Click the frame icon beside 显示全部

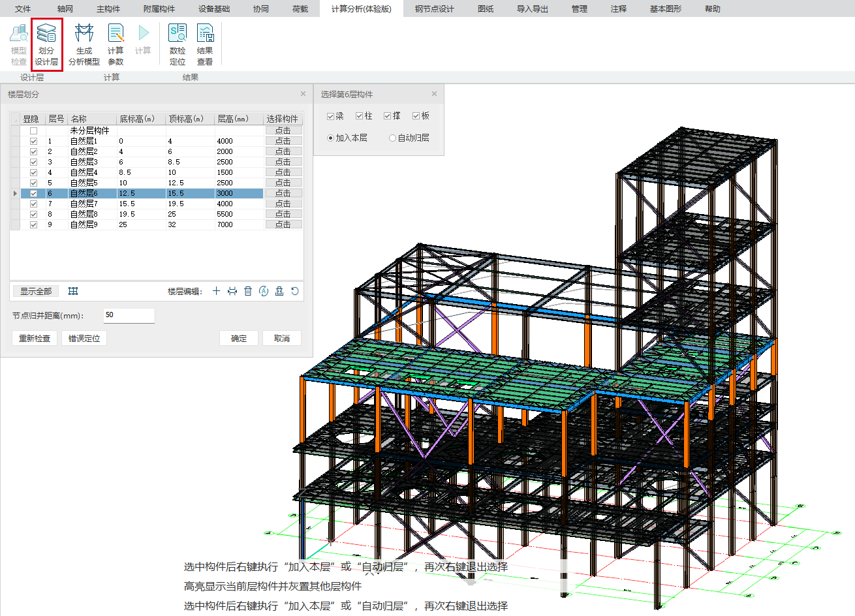coord(73,291)
